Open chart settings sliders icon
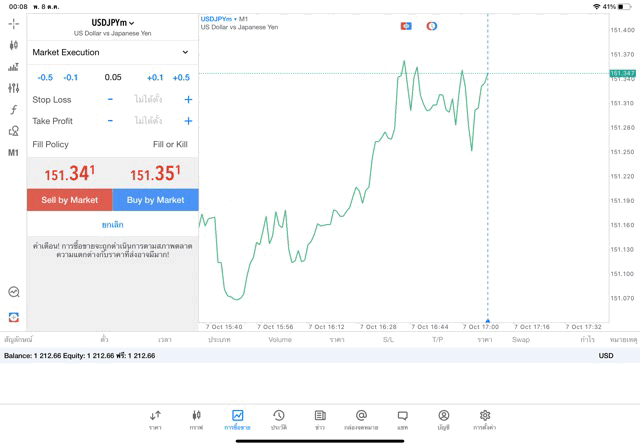The width and height of the screenshot is (640, 447). (x=13, y=88)
